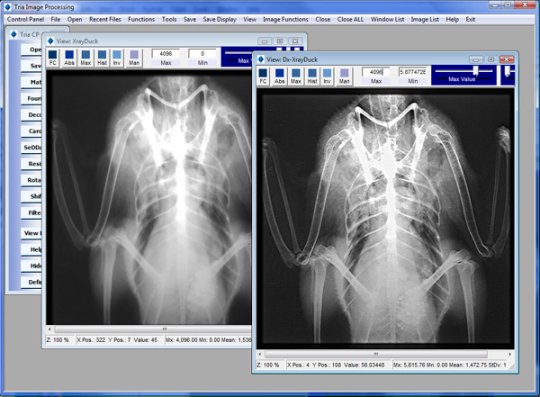Click the Default button in Tria CP
Image resolution: width=540 pixels, height=397 pixels.
point(31,282)
